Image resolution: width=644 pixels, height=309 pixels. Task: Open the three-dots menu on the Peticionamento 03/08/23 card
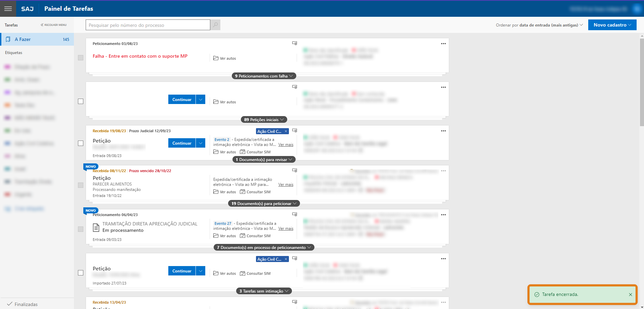pyautogui.click(x=443, y=44)
